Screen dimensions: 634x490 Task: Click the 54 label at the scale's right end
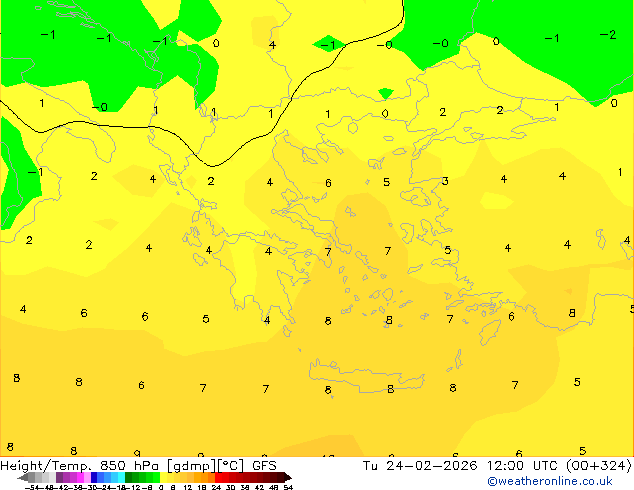click(288, 487)
